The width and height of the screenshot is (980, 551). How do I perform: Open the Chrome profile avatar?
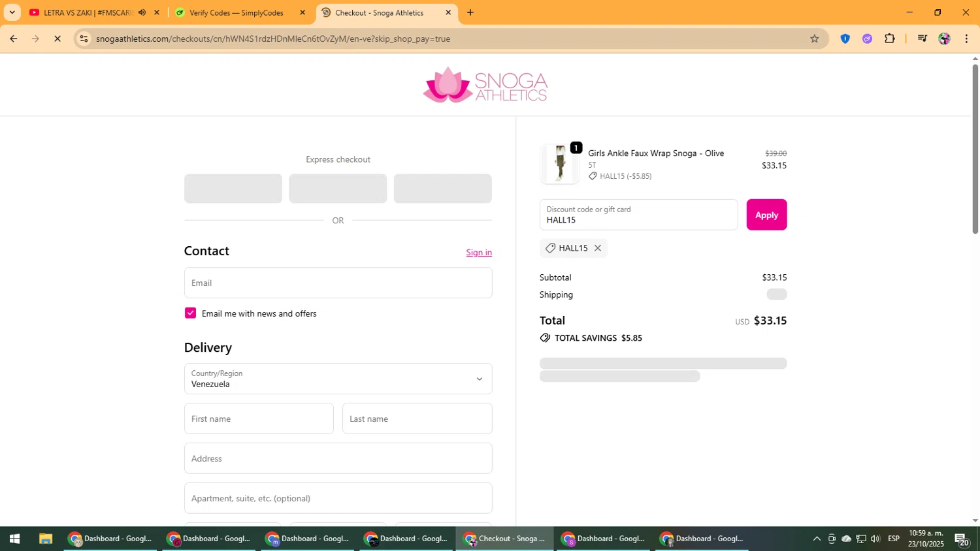pos(944,39)
